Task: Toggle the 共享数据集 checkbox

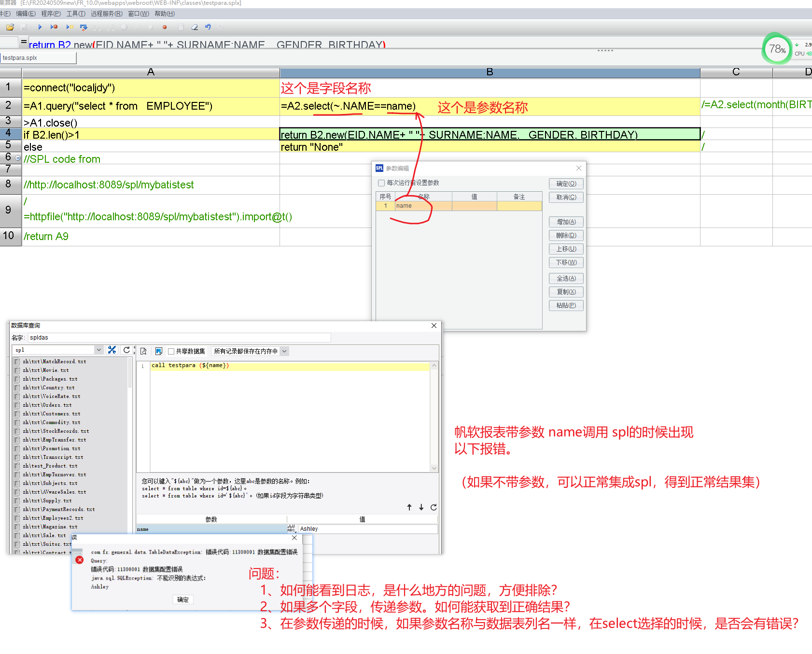Action: tap(171, 351)
